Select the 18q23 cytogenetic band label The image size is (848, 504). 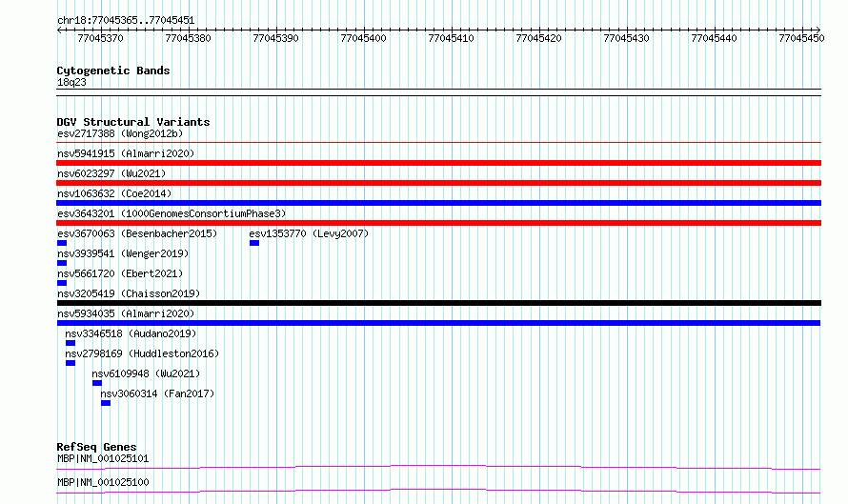pyautogui.click(x=71, y=82)
